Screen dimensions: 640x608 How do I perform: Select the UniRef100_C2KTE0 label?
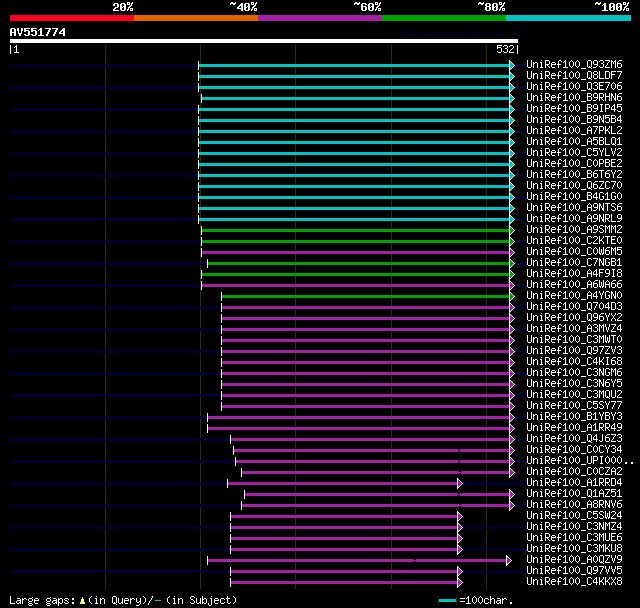574,241
